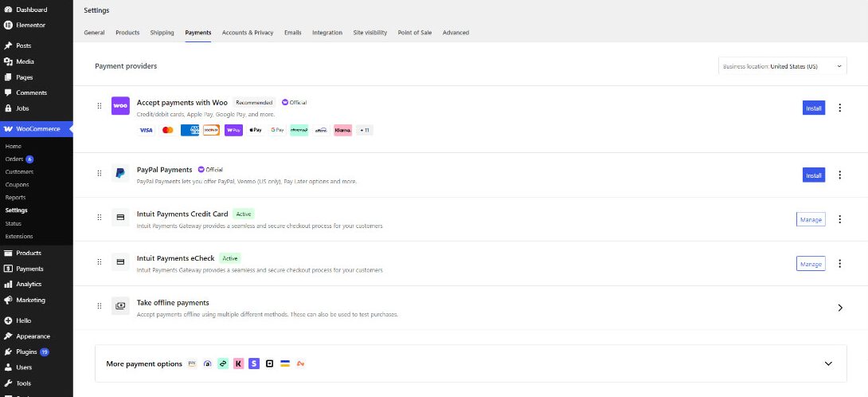Switch to the Products settings tab
Screen dimensions: 868x397
point(127,33)
